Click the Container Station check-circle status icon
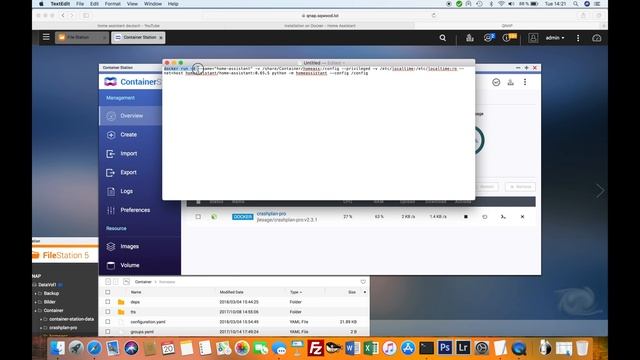Image resolution: width=640 pixels, height=360 pixels. click(x=496, y=82)
